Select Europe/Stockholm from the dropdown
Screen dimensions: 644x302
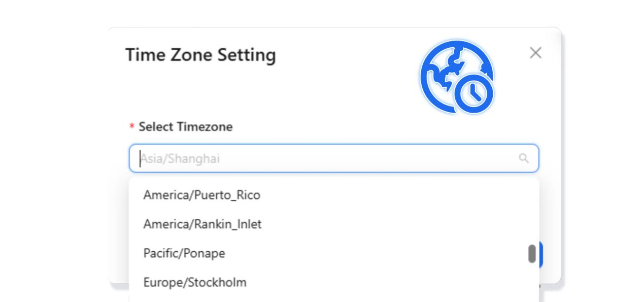tap(195, 282)
